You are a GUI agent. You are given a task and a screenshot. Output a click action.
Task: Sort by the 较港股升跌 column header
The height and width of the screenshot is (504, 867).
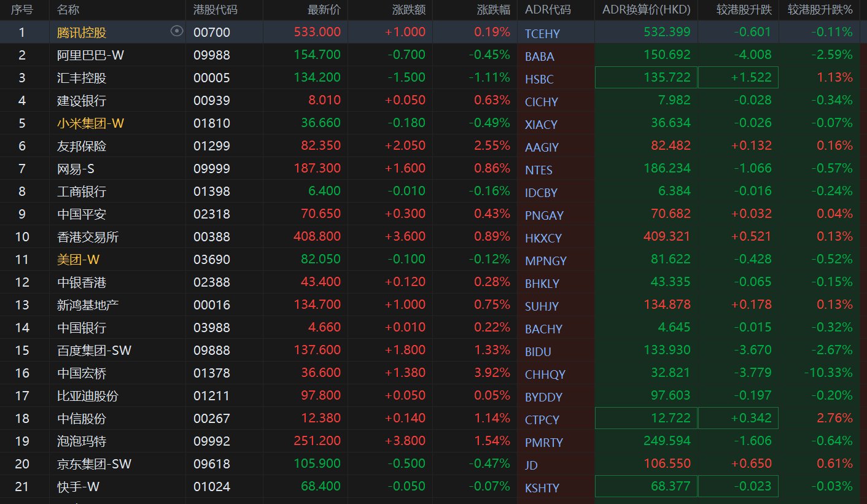[x=744, y=10]
